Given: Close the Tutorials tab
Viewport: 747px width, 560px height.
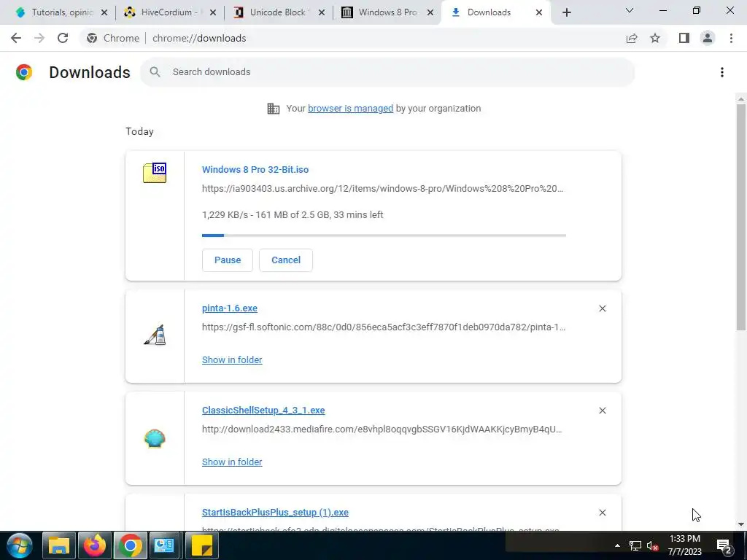Looking at the screenshot, I should pyautogui.click(x=104, y=12).
